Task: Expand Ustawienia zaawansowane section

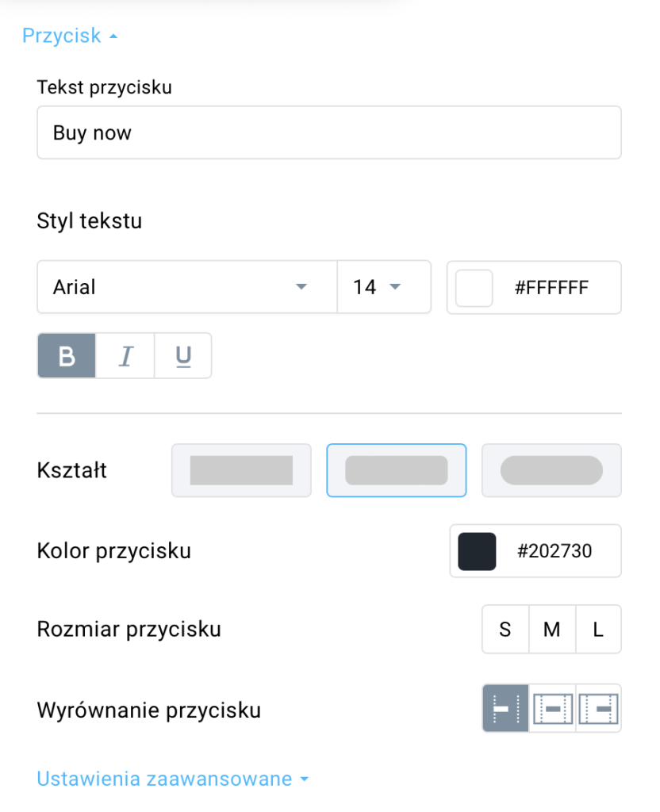Action: click(172, 779)
